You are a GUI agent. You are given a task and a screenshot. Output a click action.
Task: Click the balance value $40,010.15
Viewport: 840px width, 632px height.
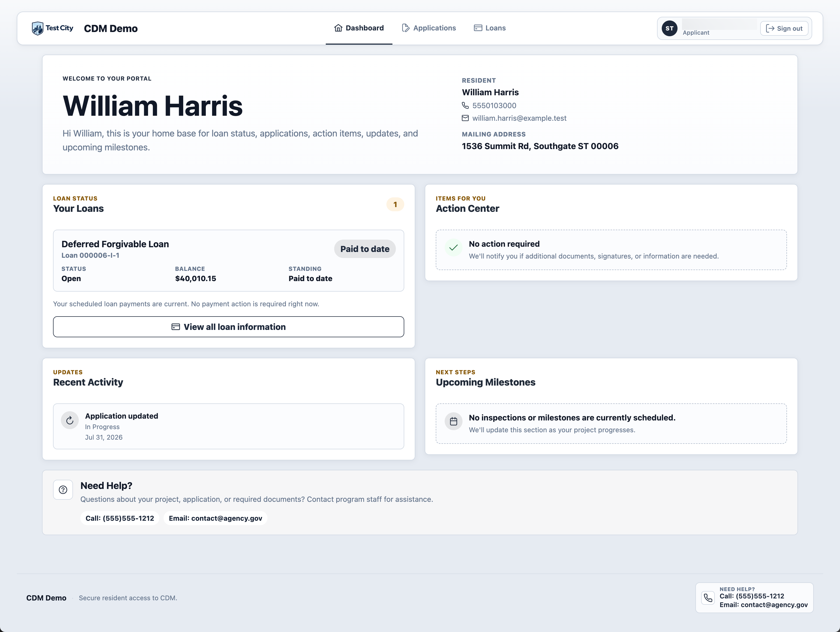(x=196, y=279)
